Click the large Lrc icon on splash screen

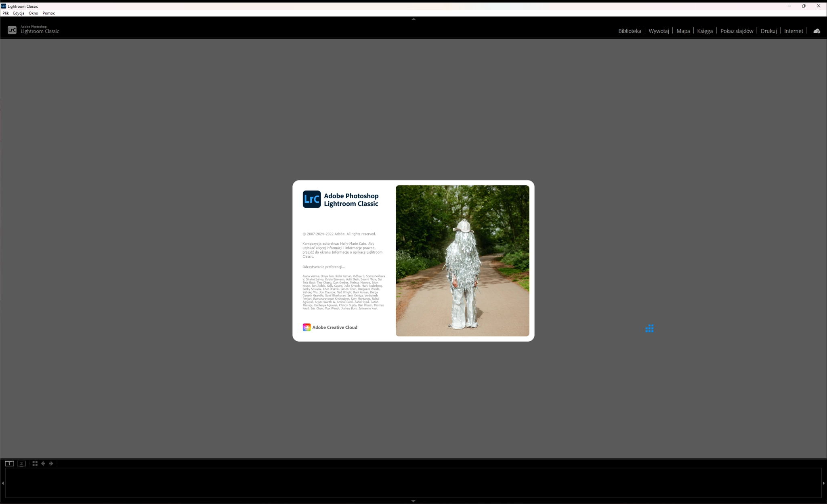click(x=312, y=199)
